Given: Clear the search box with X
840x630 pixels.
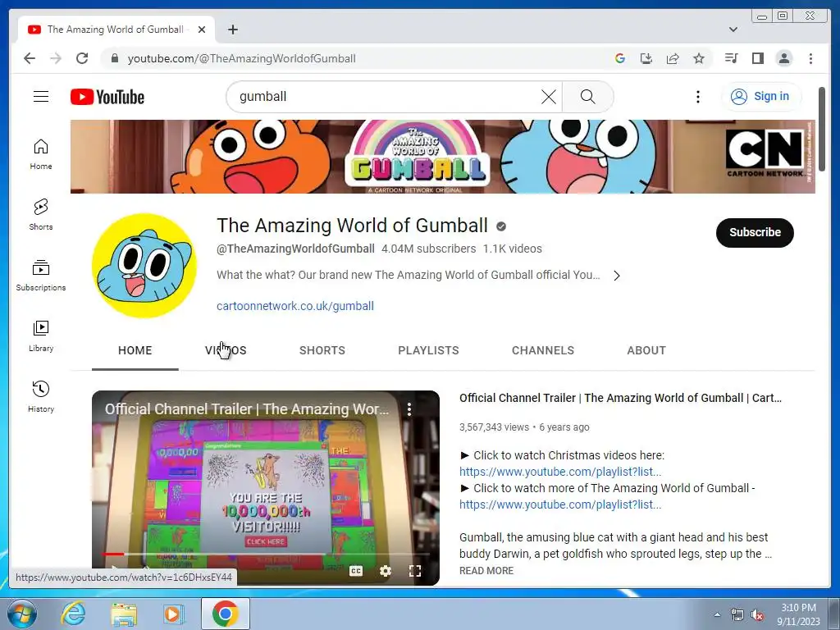Looking at the screenshot, I should pos(548,97).
